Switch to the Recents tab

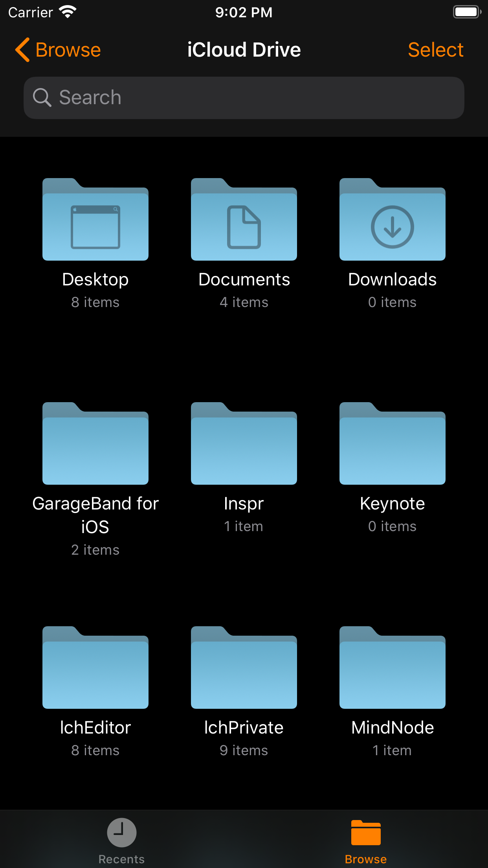122,841
